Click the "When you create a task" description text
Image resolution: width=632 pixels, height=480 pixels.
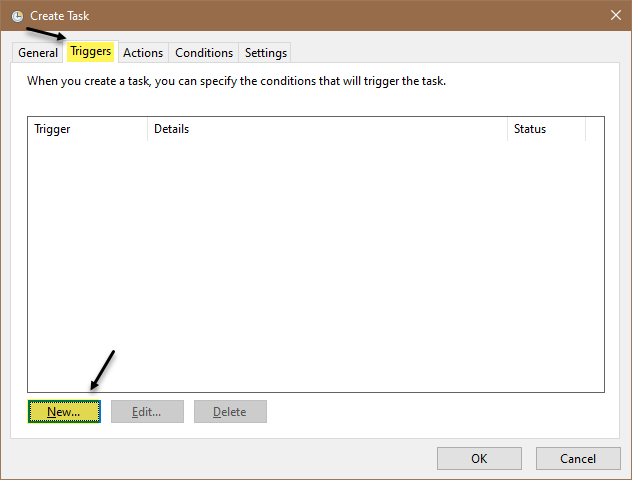click(236, 81)
